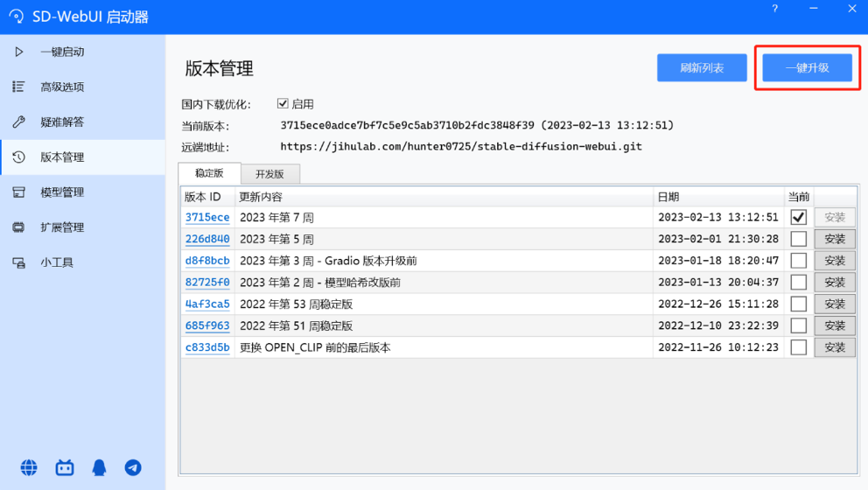The image size is (868, 490).
Task: Check the current box for 685f963
Action: pyautogui.click(x=798, y=325)
